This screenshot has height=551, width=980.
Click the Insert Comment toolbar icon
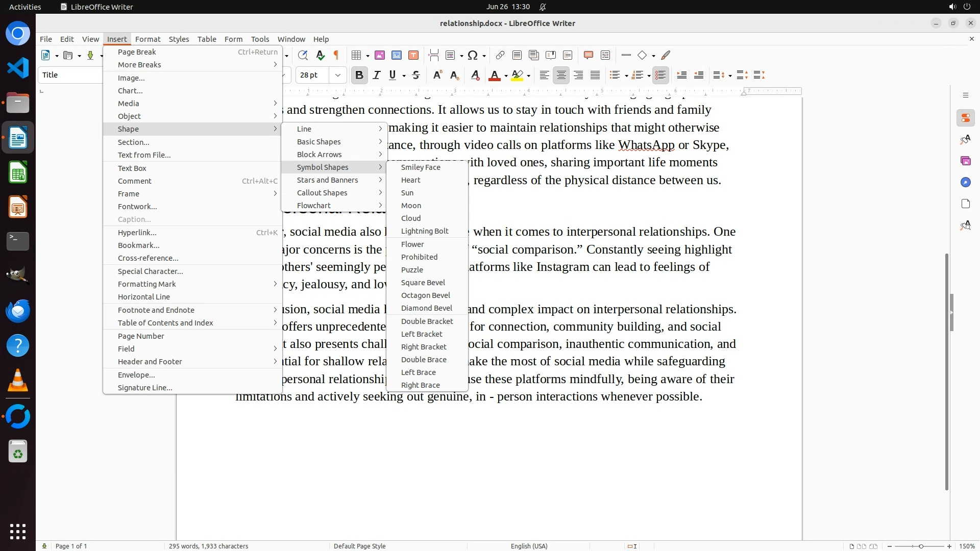click(588, 55)
